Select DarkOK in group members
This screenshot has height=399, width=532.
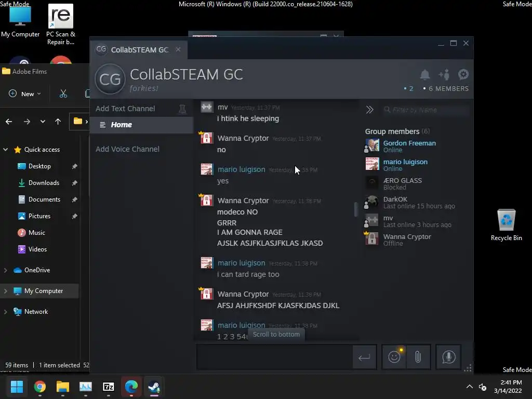tap(417, 202)
